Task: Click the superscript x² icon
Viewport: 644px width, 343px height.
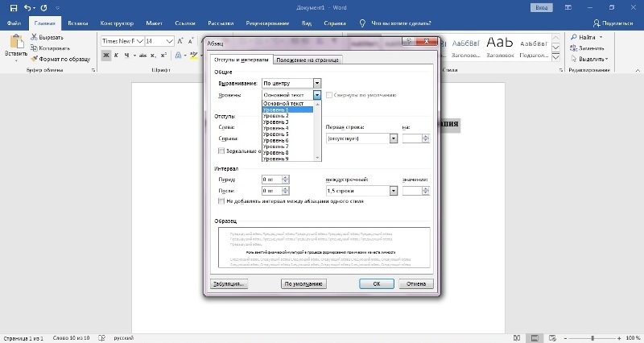Action: coord(162,55)
